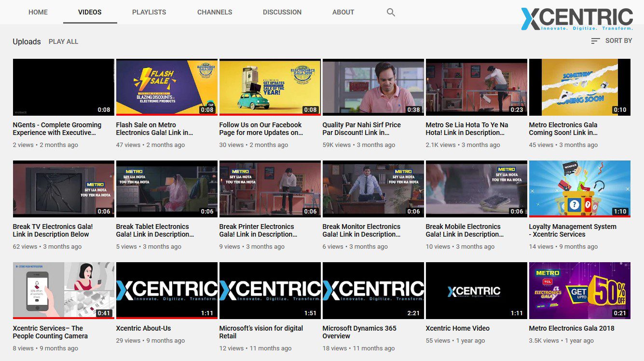Open the Loyalty Management System video thumbnail
Viewport: 644px width, 361px height.
coord(579,188)
